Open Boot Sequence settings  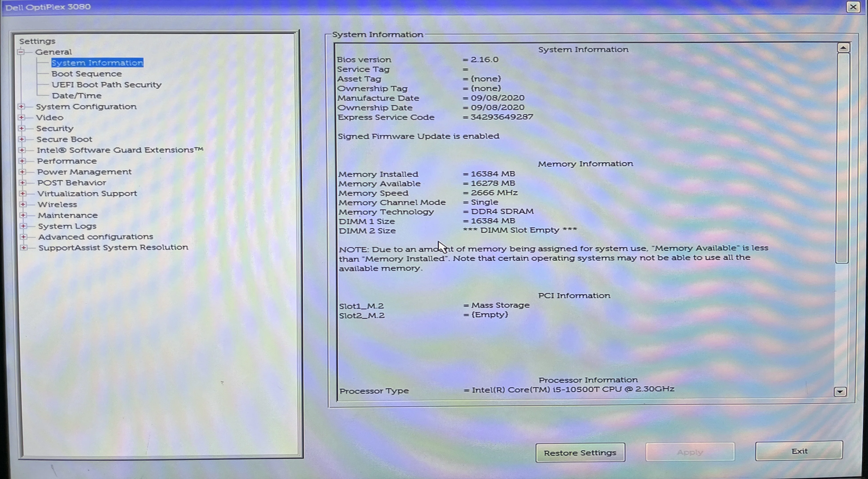(x=87, y=74)
